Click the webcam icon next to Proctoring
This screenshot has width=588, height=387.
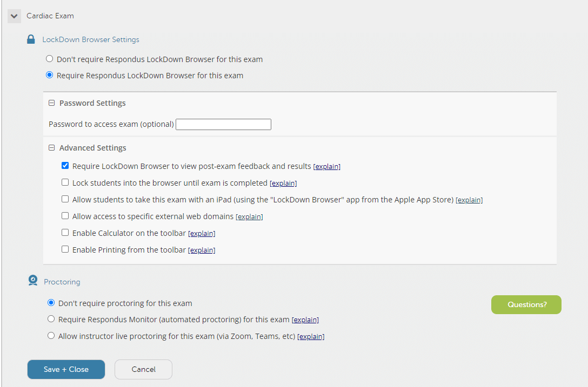click(32, 281)
